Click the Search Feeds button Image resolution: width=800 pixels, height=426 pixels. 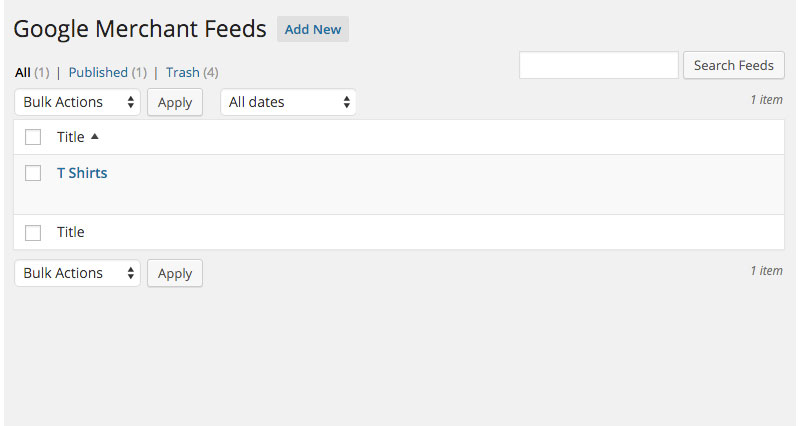734,65
